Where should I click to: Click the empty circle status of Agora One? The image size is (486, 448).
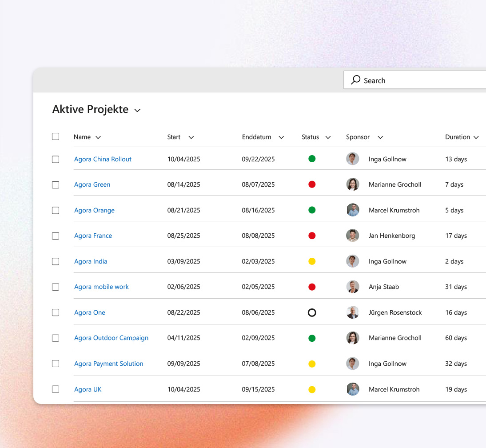(x=312, y=312)
